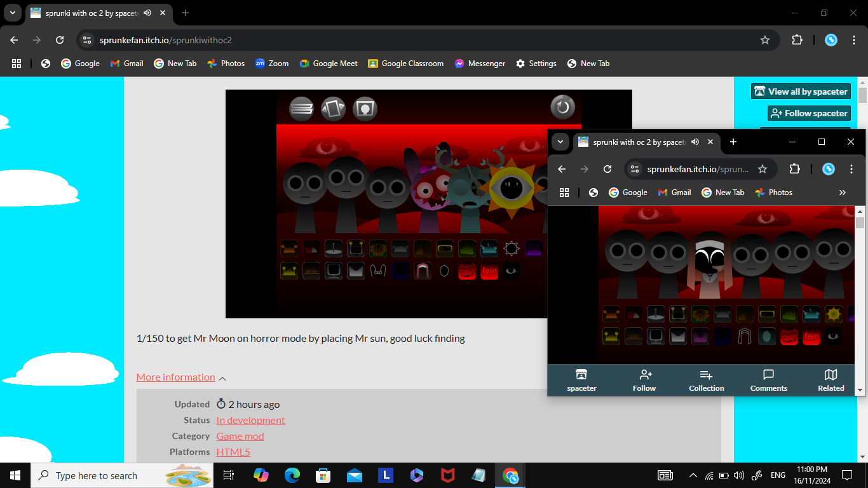Pick the sunflower sound icon in the small window

click(700, 314)
